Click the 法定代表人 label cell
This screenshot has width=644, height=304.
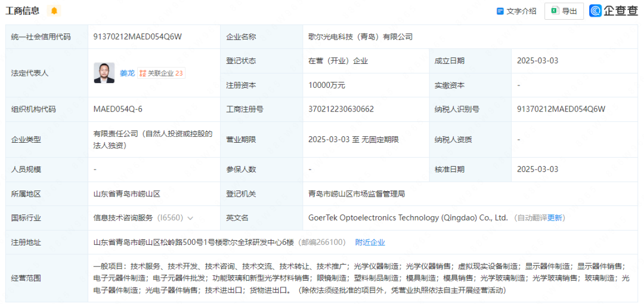[x=47, y=73]
